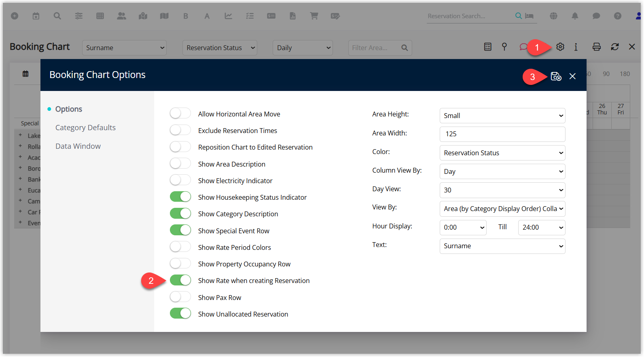This screenshot has width=644, height=357.
Task: Expand the Lake category row
Action: tap(20, 135)
